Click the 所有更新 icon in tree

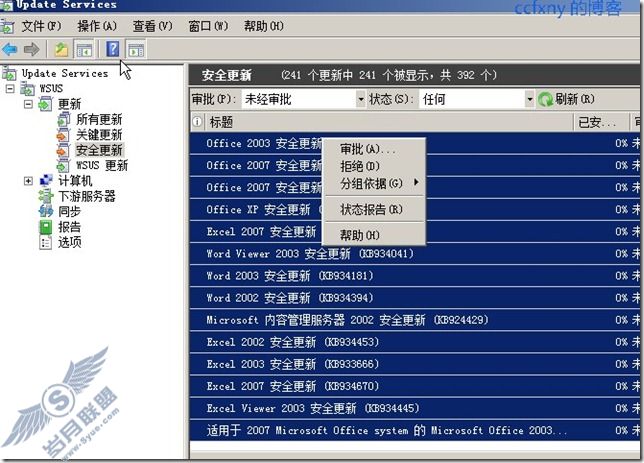(63, 119)
